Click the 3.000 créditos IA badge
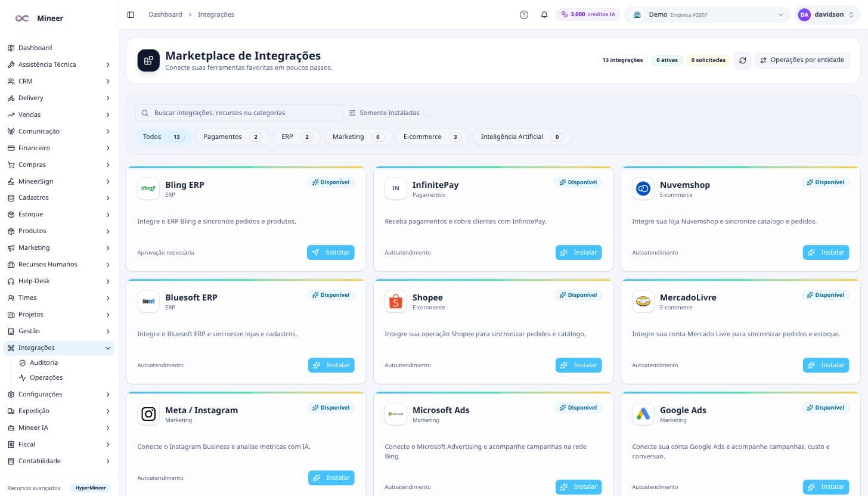868x496 pixels. (588, 14)
